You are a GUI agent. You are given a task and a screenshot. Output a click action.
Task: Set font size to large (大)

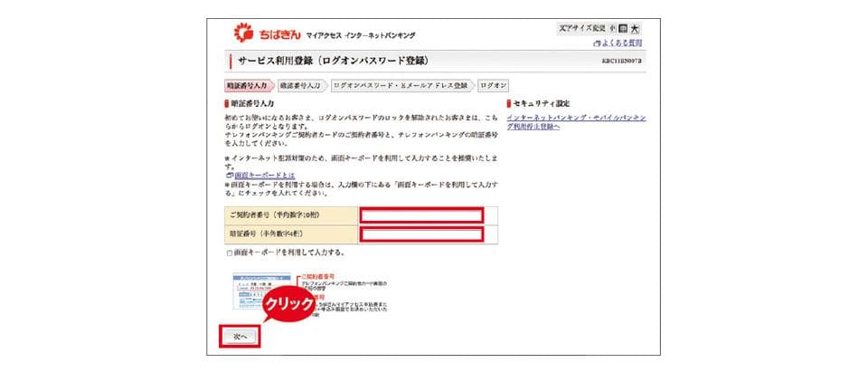pos(635,28)
